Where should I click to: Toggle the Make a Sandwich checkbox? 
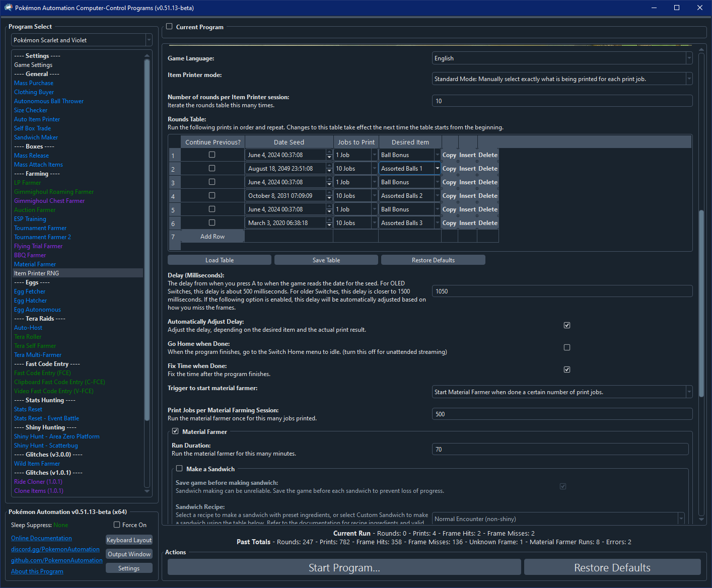(179, 469)
